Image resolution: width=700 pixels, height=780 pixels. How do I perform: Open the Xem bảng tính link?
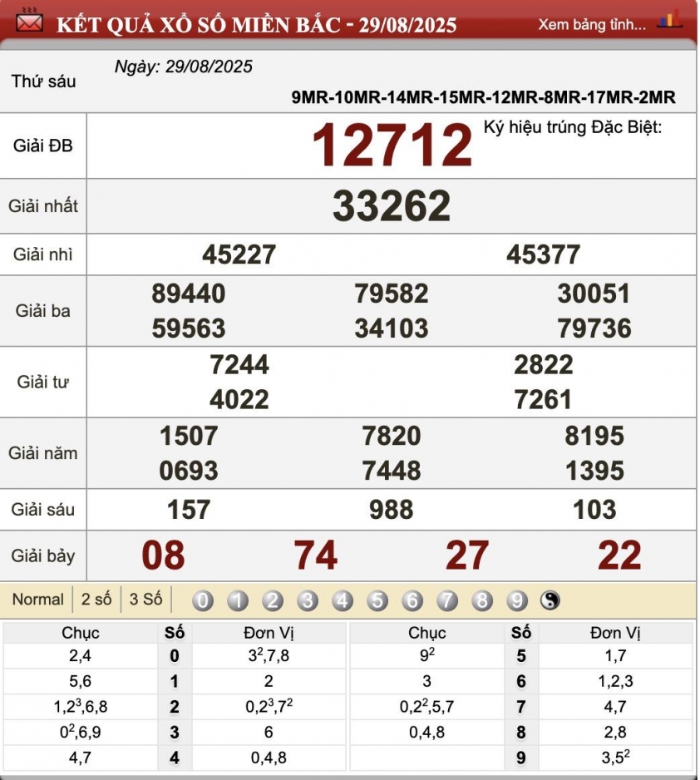click(x=591, y=24)
